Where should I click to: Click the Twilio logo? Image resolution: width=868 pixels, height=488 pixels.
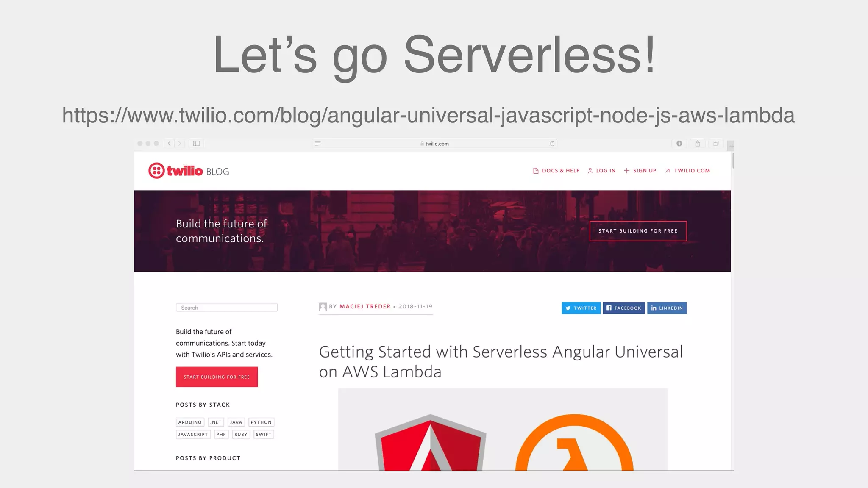pyautogui.click(x=175, y=171)
